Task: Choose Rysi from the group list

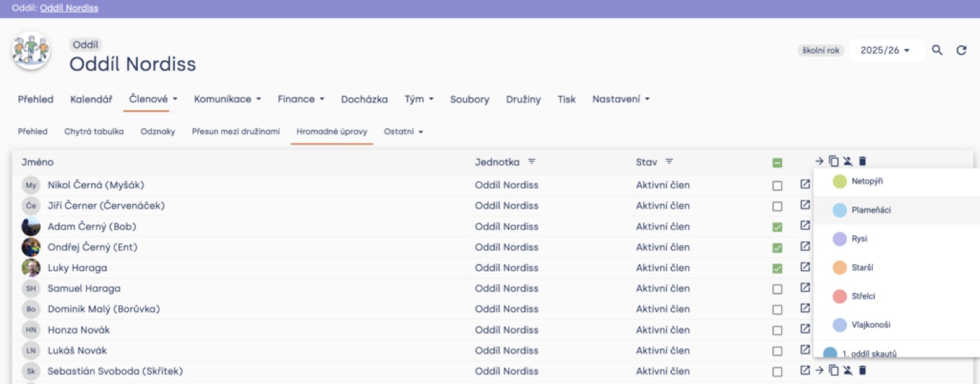Action: (897, 239)
